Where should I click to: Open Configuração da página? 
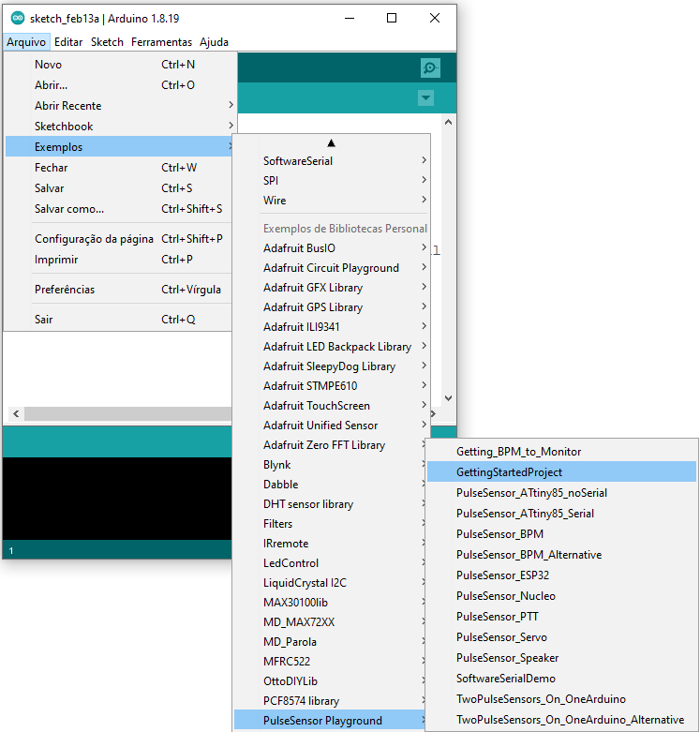pyautogui.click(x=118, y=239)
